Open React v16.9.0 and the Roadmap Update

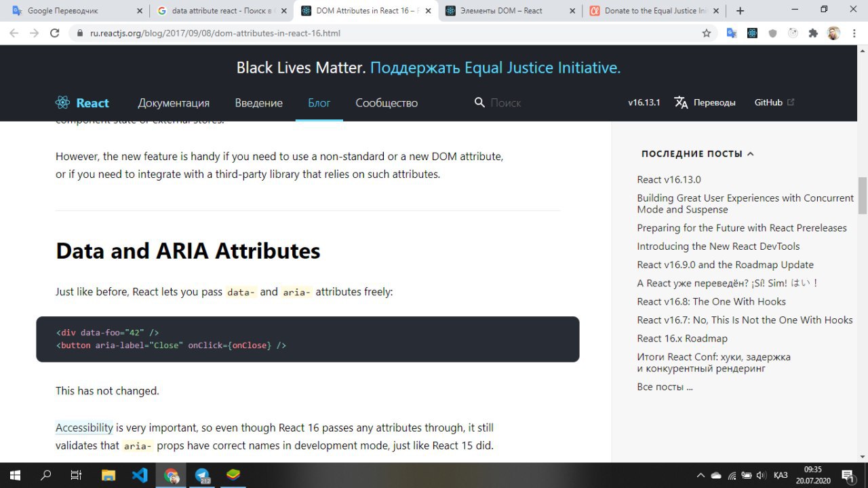pos(725,265)
